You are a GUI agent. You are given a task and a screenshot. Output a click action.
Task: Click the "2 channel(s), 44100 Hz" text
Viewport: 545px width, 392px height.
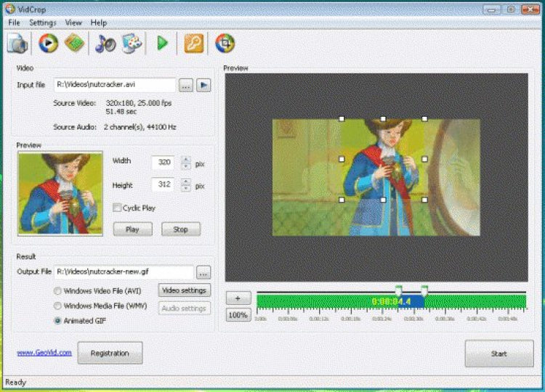pyautogui.click(x=140, y=127)
